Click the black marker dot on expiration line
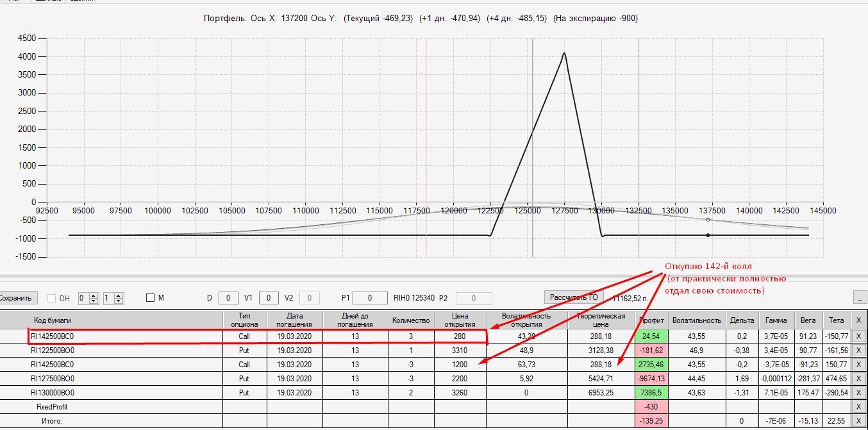Screen dimensions: 868x430 (x=708, y=235)
